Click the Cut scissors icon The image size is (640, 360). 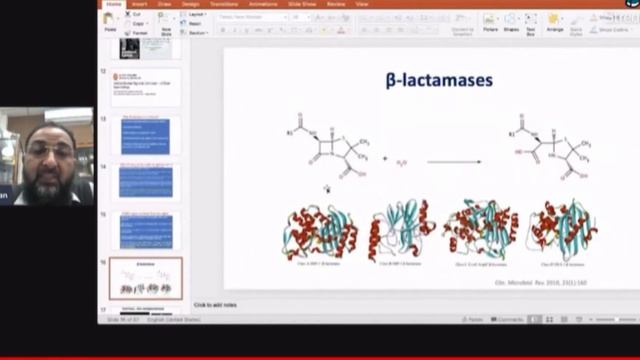coord(128,14)
